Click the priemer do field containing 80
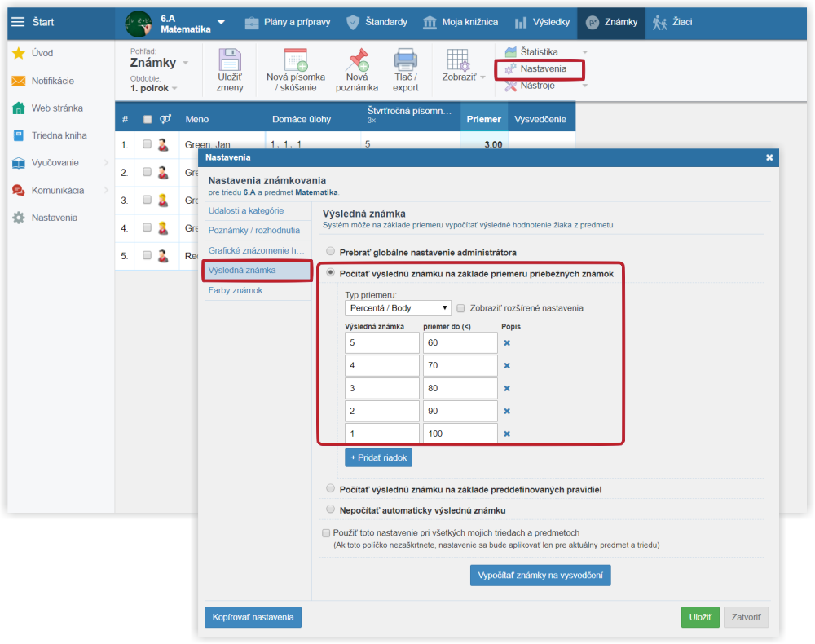The image size is (815, 644). [x=460, y=388]
